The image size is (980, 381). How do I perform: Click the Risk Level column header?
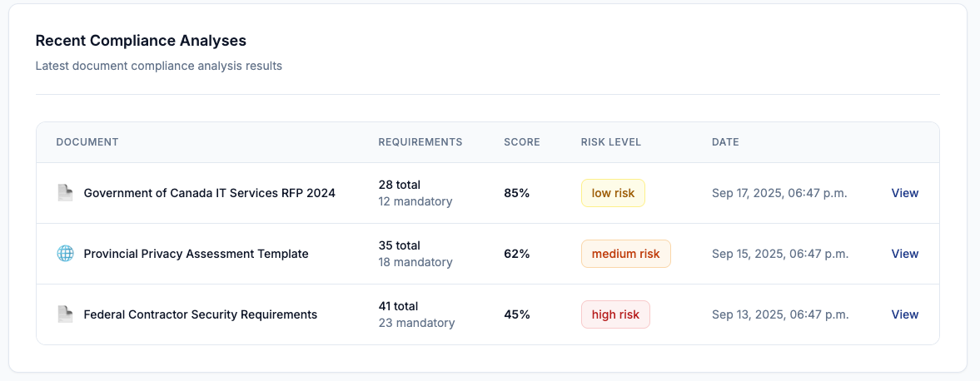611,142
